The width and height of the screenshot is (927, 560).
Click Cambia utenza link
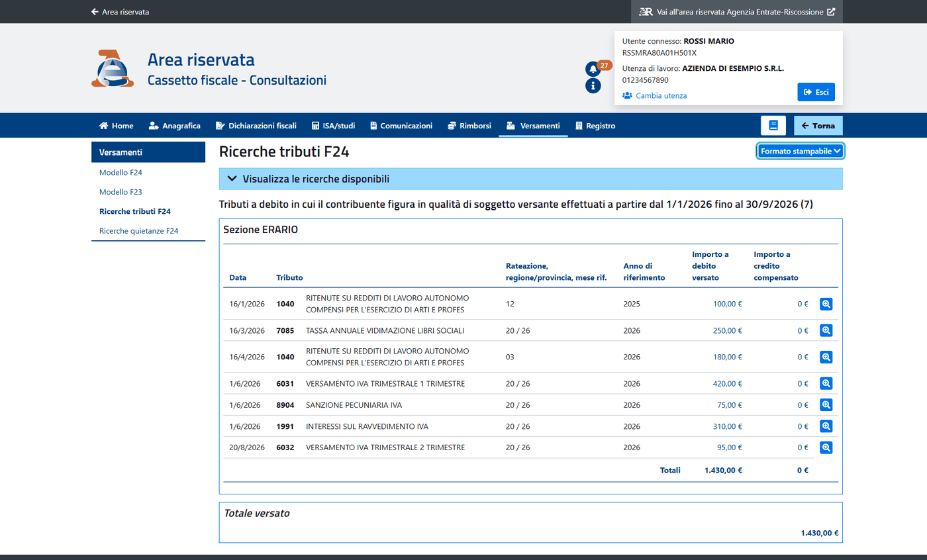click(655, 95)
